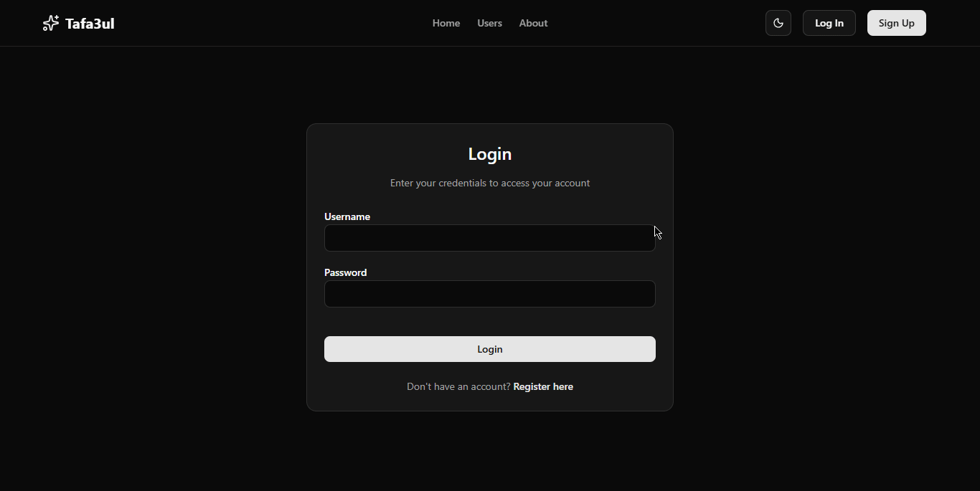Click the Tafa3ul brand name text
Viewport: 980px width, 491px height.
coord(90,24)
